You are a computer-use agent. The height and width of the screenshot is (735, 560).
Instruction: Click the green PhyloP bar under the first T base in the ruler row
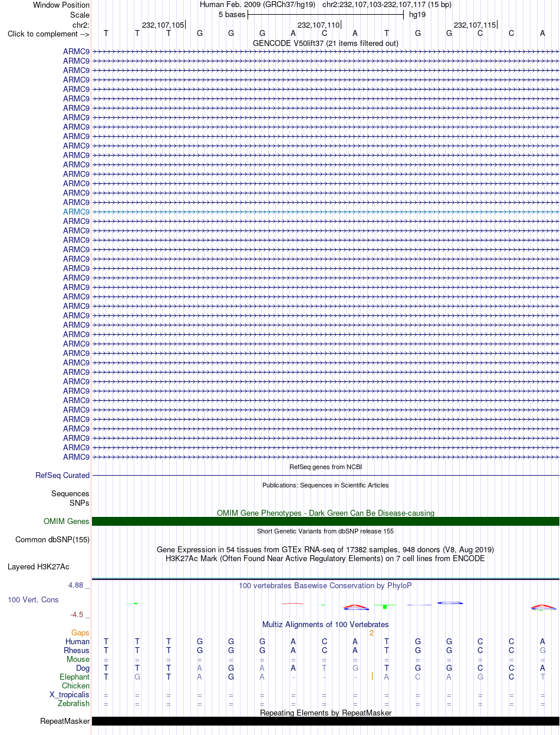136,603
